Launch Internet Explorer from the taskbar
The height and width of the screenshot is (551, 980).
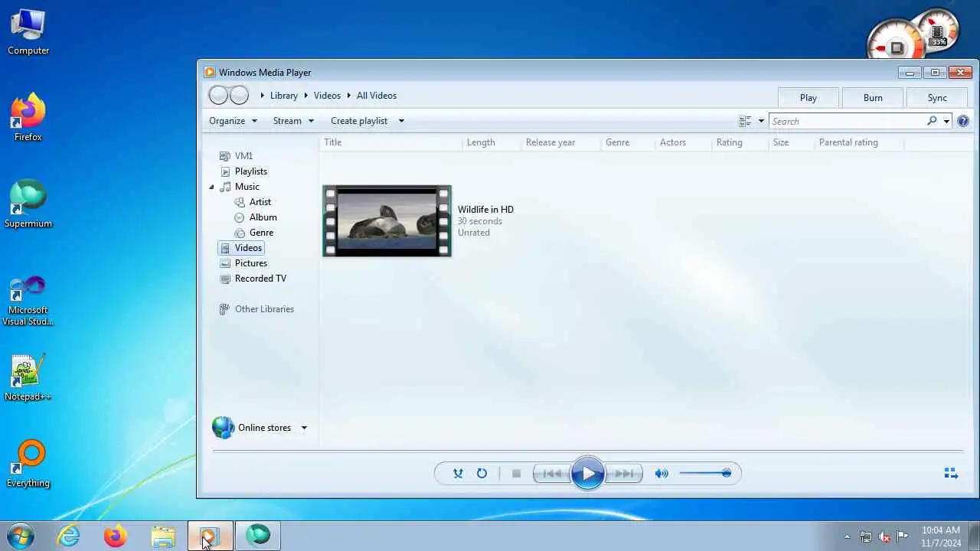(69, 536)
